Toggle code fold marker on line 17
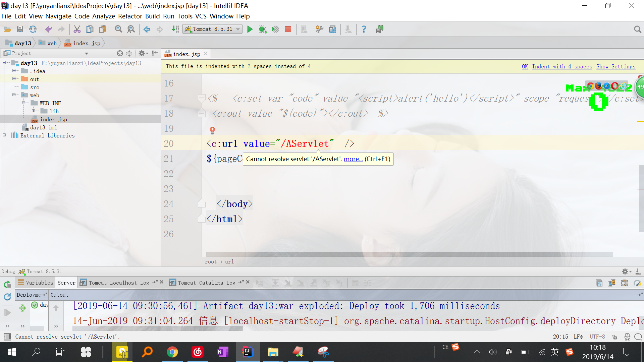 pyautogui.click(x=202, y=98)
